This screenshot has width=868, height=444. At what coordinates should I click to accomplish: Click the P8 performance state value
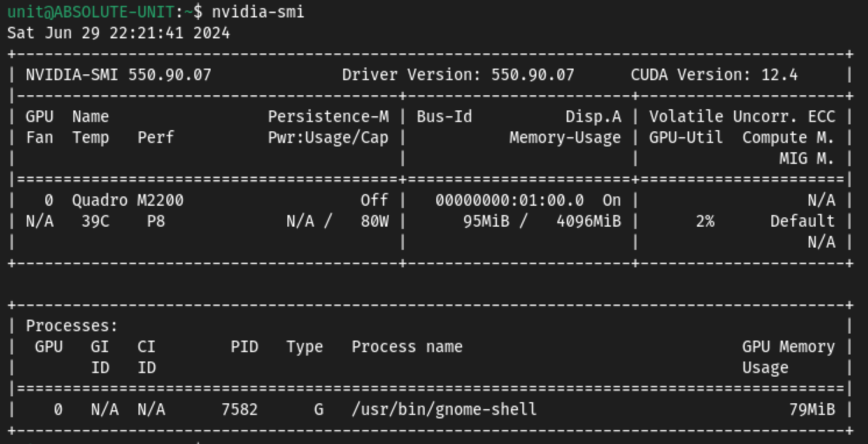(x=156, y=221)
